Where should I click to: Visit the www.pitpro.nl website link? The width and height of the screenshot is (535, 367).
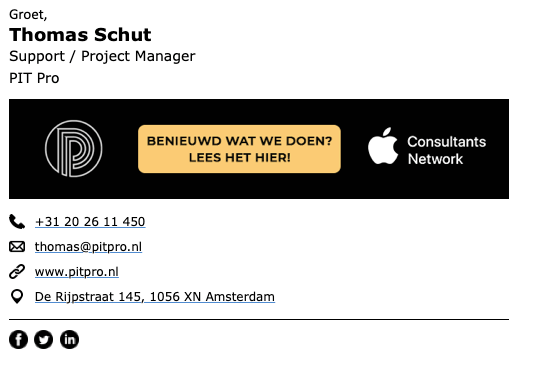pos(77,272)
